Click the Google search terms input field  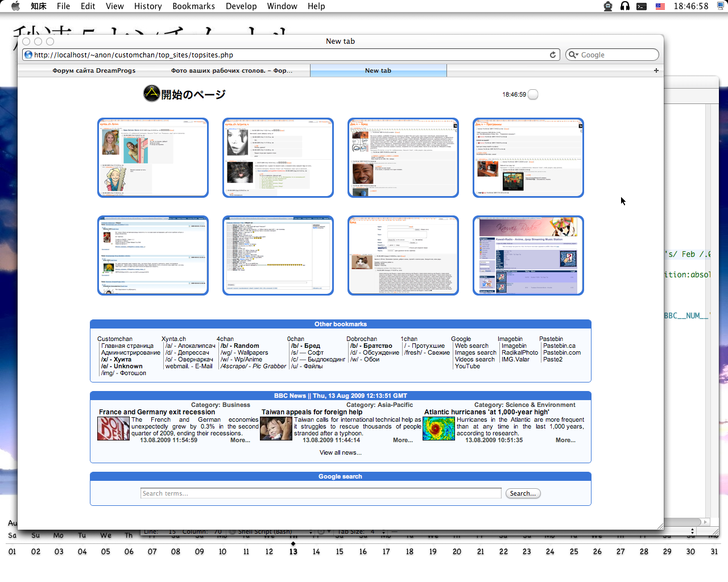pos(321,493)
